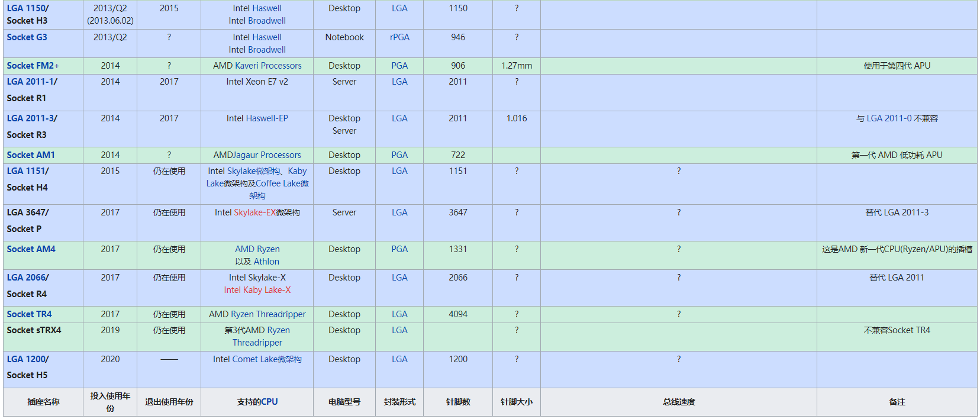
Task: Select the '第一代 AMD 低功耗 APU' note
Action: [x=897, y=155]
